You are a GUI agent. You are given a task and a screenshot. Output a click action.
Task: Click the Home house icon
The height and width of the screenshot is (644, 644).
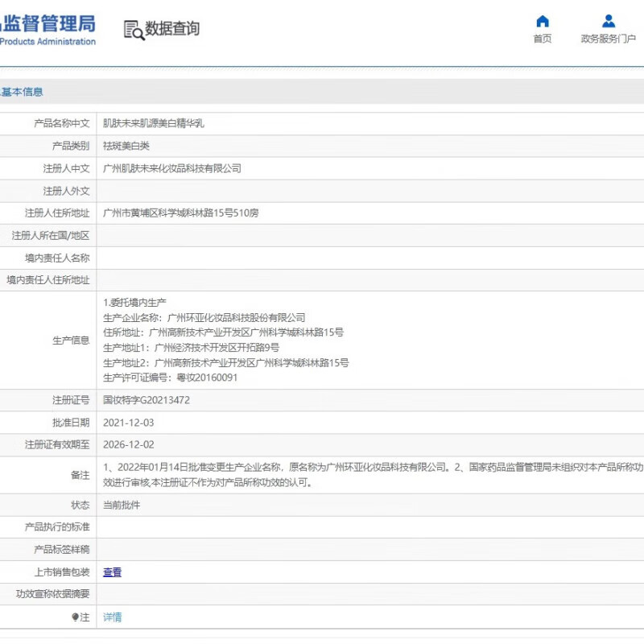(x=543, y=21)
